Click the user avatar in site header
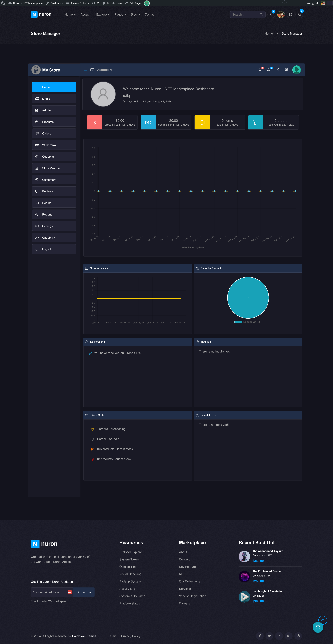Viewport: 333px width, 644px height. [x=281, y=14]
